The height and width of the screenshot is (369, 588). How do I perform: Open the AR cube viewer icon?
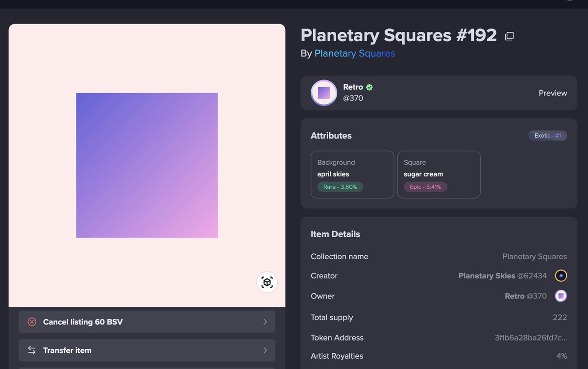click(x=267, y=282)
